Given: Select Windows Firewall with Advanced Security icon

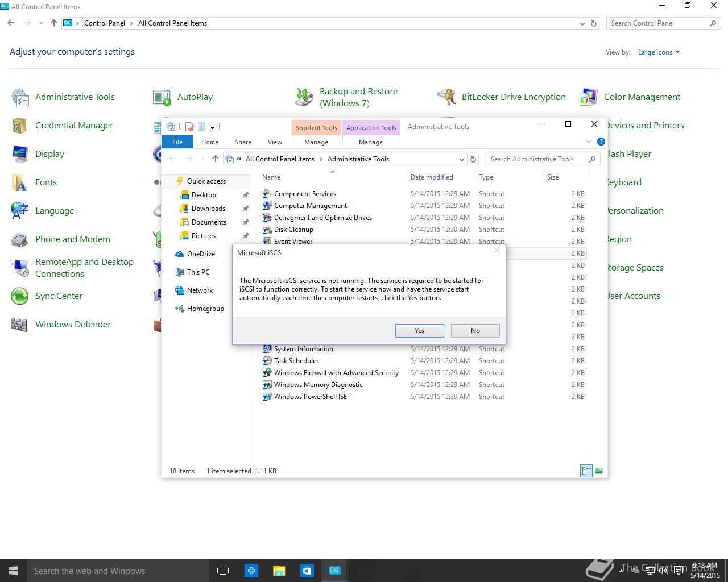Looking at the screenshot, I should click(x=267, y=373).
